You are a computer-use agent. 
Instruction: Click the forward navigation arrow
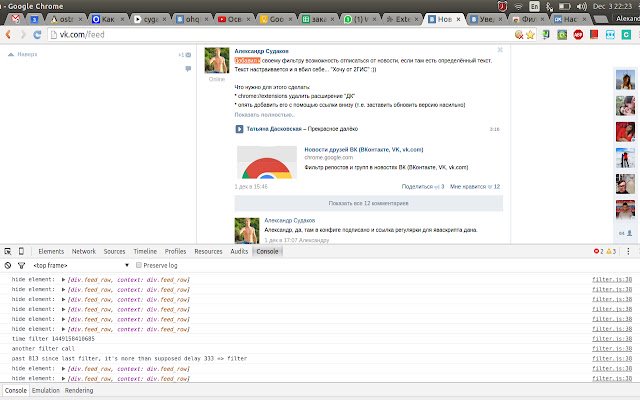click(23, 35)
